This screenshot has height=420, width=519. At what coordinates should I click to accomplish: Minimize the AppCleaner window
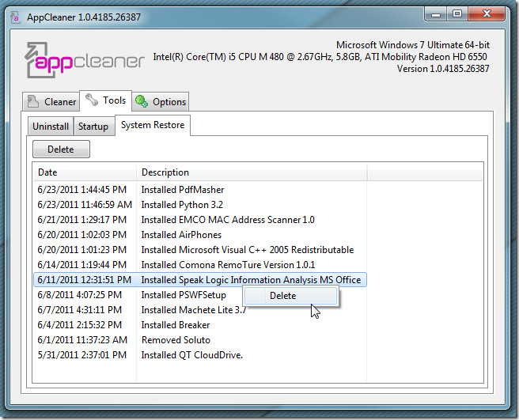436,14
